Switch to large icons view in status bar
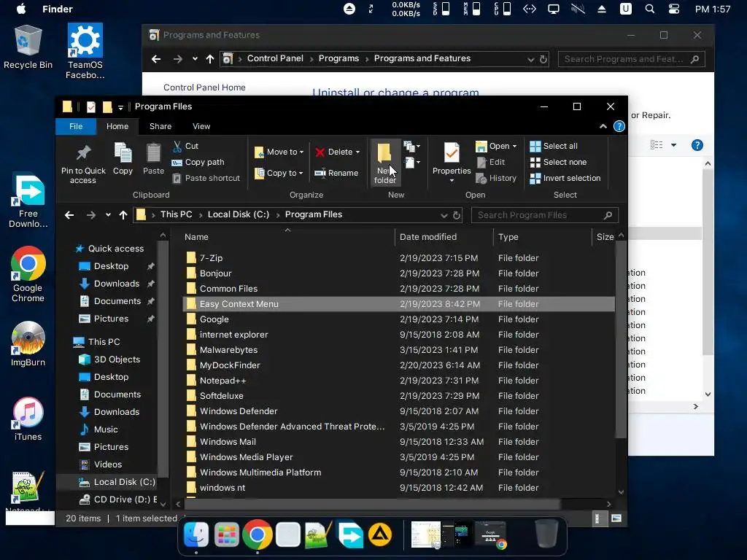Screen dimensions: 747x560 coord(616,518)
